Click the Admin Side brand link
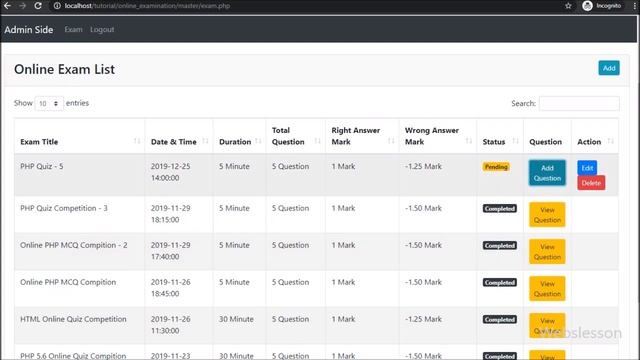This screenshot has height=360, width=640. pos(29,30)
